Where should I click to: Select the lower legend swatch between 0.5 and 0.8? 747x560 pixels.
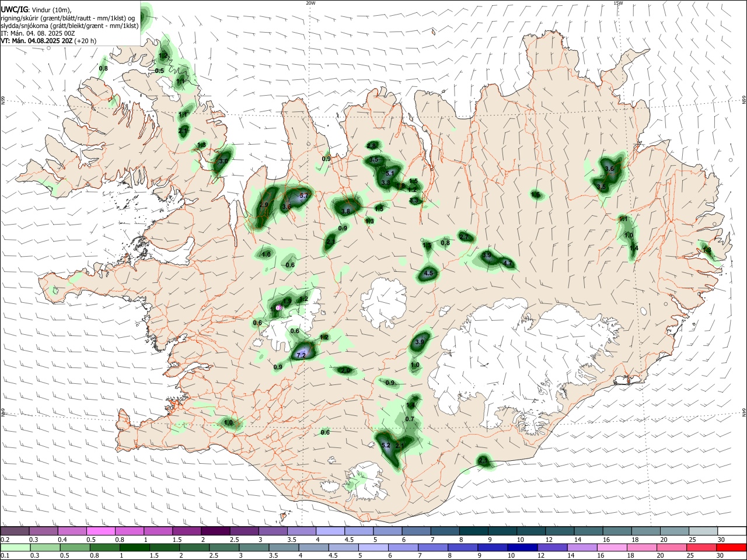75,548
